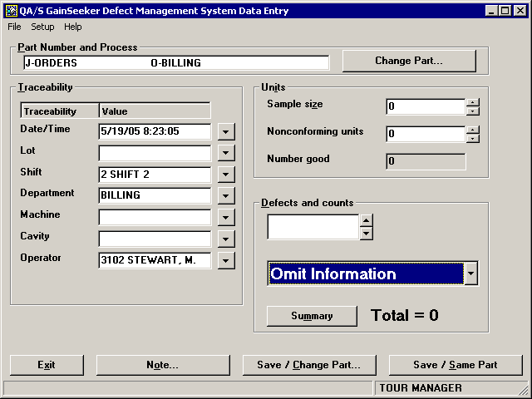
Task: Decrease Nonconforming units with down arrow
Action: tap(472, 139)
